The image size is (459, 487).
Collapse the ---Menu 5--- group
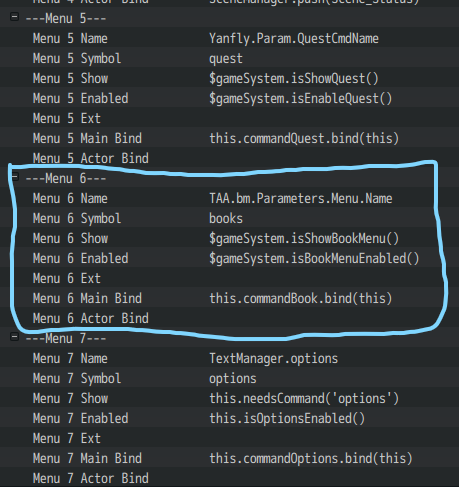pos(14,17)
